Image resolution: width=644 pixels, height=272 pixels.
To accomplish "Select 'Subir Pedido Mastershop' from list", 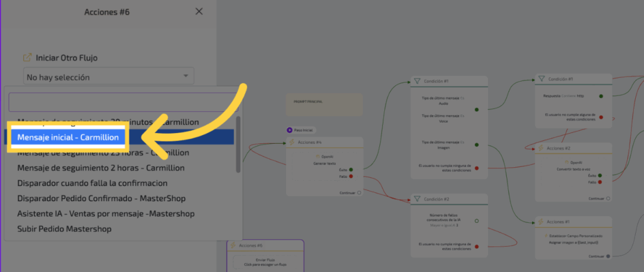I will coord(64,229).
